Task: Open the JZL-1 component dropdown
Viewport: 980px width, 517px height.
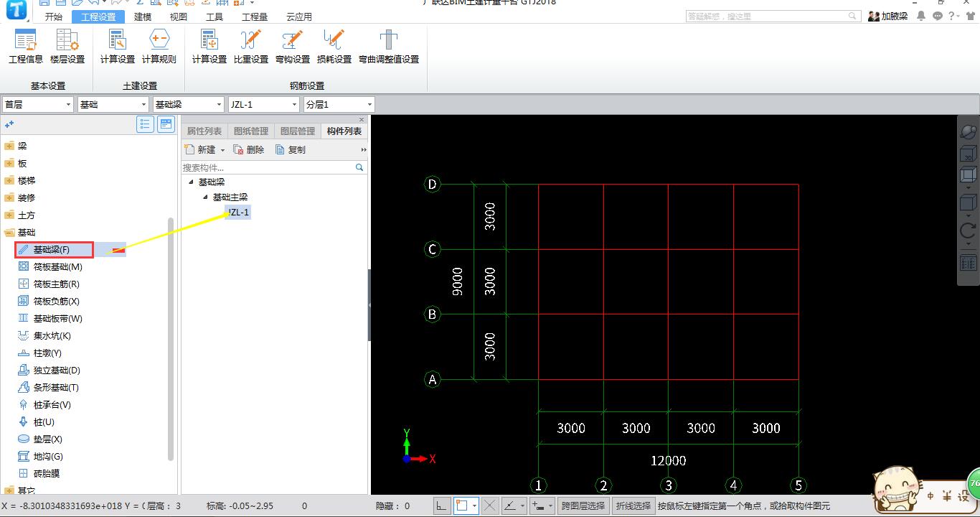Action: (x=264, y=104)
